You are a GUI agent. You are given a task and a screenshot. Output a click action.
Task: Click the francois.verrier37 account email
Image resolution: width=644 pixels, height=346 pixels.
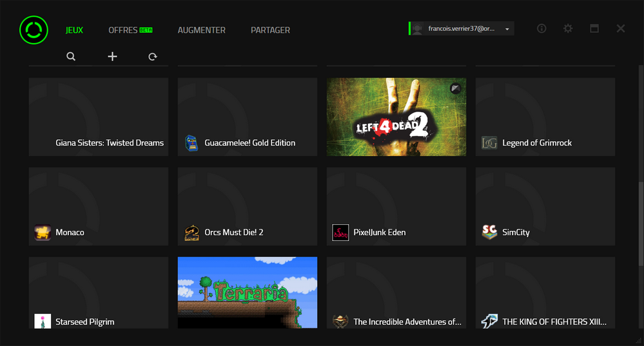[461, 29]
